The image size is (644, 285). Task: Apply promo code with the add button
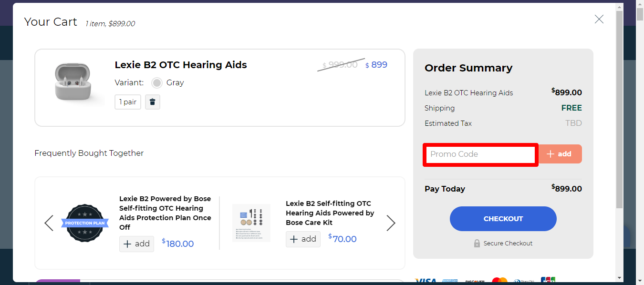coord(560,153)
